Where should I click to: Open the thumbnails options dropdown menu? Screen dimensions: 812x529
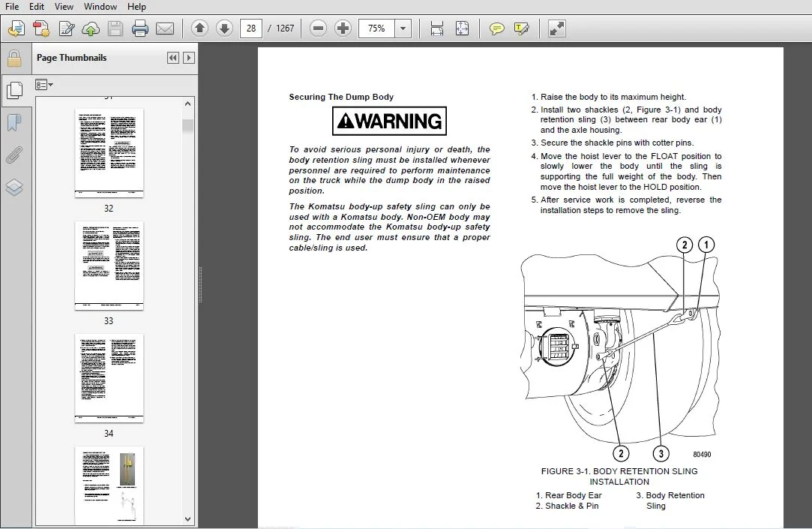(44, 85)
